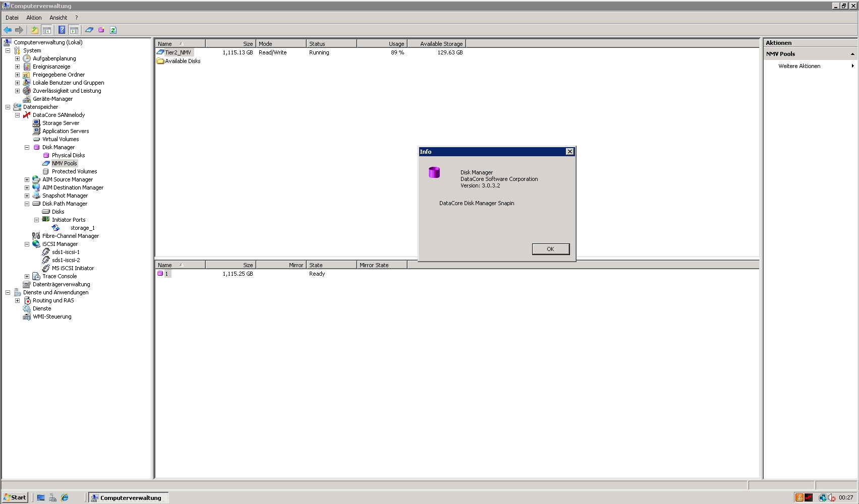Click the Geräte-Manager icon
859x504 pixels.
(x=27, y=99)
